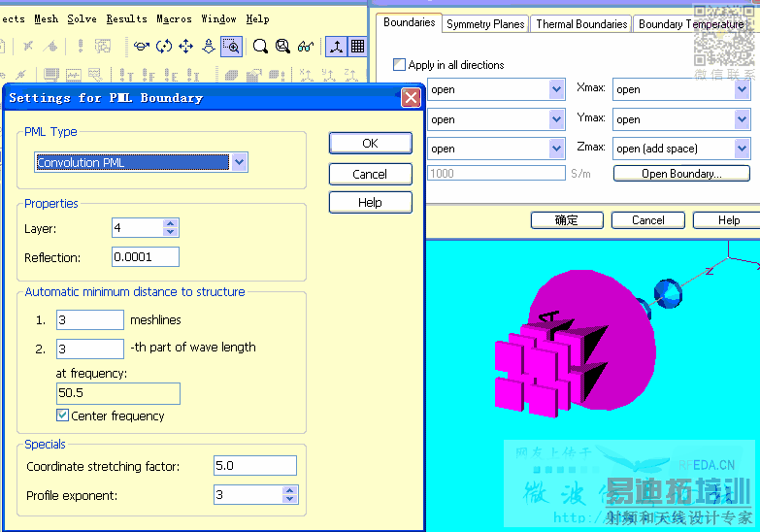
Task: Open the open dropdown left of Ymax
Action: [556, 119]
